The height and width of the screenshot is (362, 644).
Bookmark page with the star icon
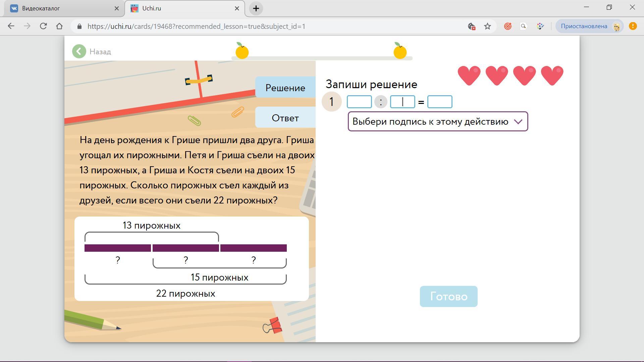[x=487, y=26]
